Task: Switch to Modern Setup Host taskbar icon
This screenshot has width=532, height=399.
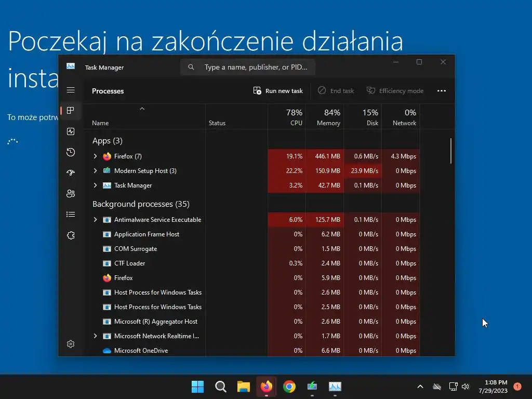Action: [x=312, y=386]
